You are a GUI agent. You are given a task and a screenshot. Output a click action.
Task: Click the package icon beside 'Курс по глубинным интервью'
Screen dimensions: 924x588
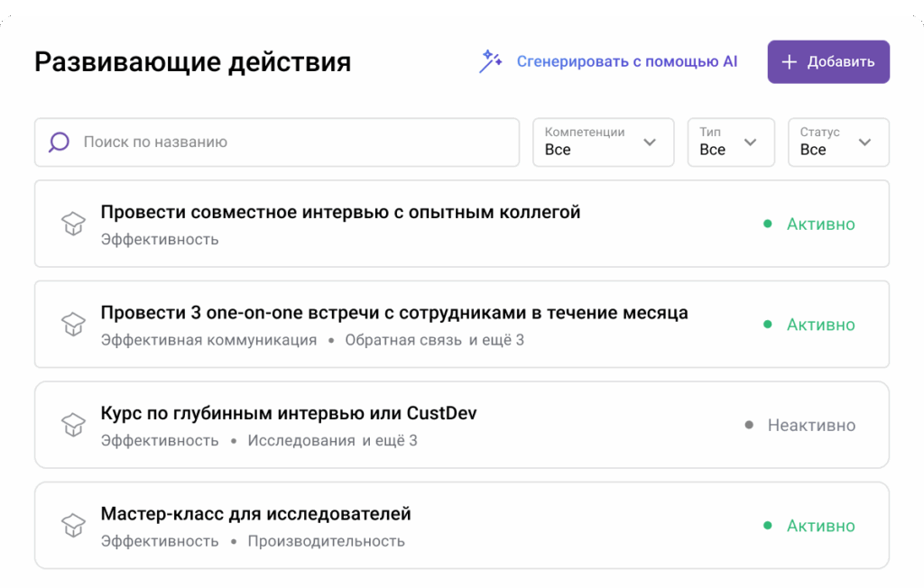click(x=71, y=425)
